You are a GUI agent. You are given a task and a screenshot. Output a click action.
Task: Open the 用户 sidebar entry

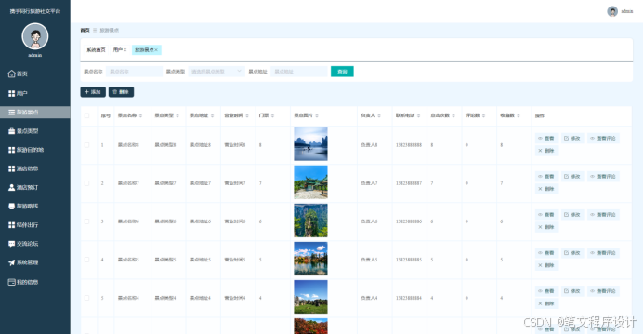coord(35,93)
